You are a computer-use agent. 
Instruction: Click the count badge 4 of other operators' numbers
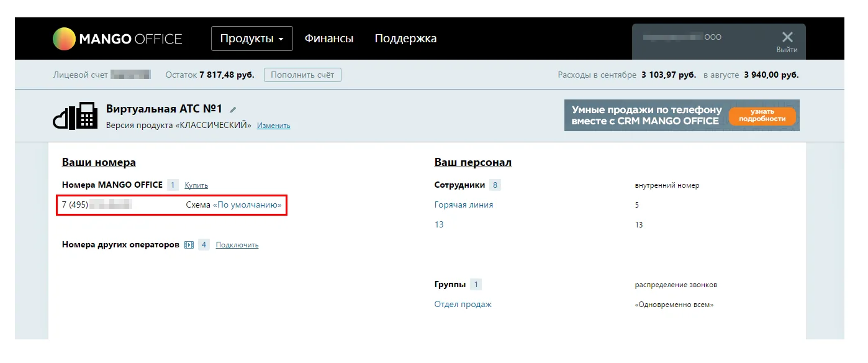coord(204,245)
